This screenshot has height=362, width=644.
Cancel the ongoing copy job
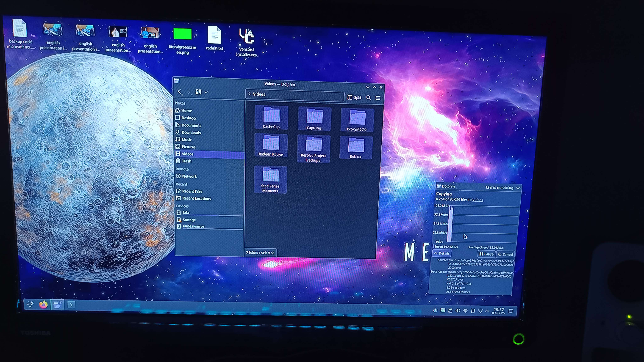coord(505,254)
